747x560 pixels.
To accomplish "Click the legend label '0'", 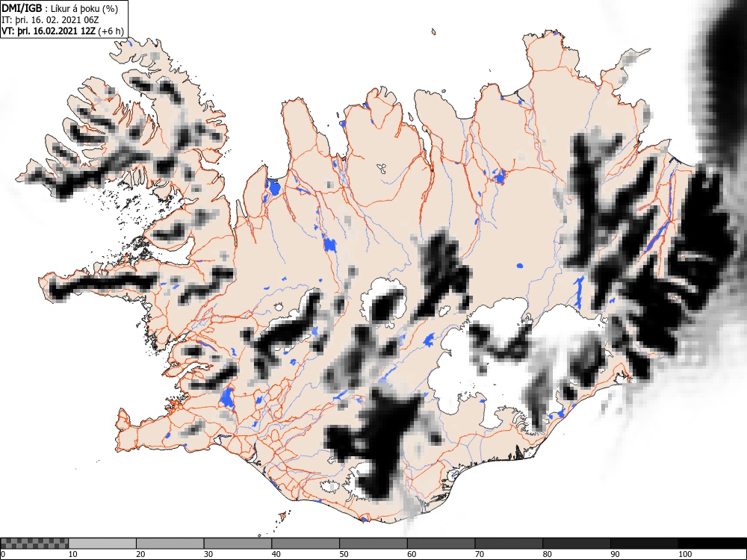I will pyautogui.click(x=3, y=554).
